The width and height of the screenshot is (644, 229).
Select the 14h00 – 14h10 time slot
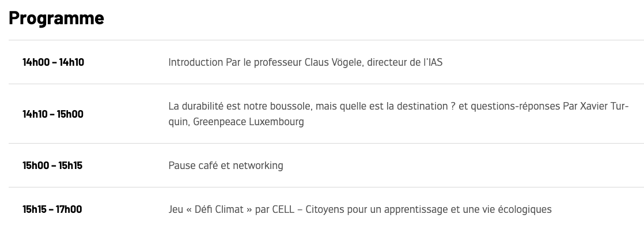coord(54,62)
